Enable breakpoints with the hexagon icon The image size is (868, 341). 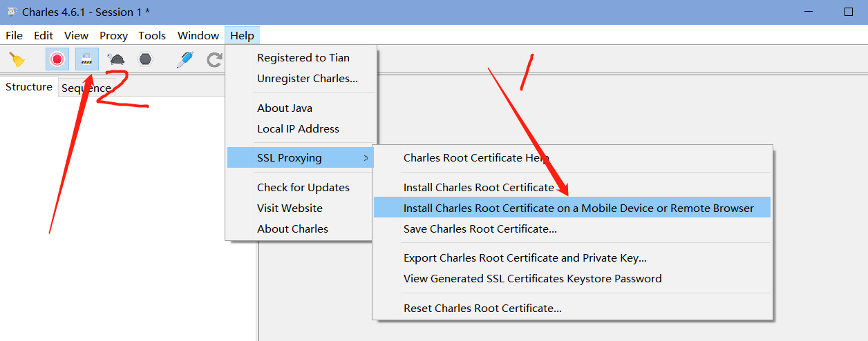click(x=145, y=59)
